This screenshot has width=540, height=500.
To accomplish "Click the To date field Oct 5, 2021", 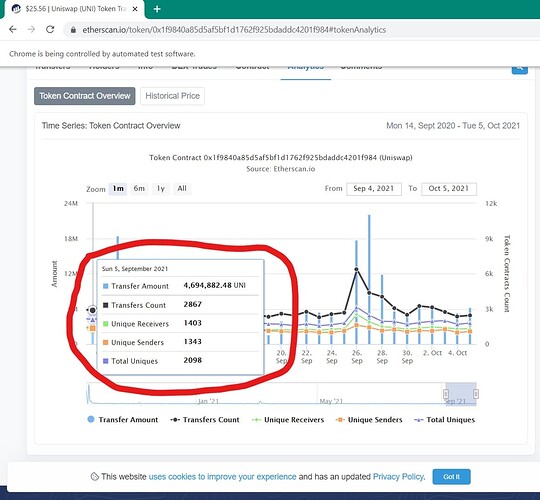I will tap(449, 189).
